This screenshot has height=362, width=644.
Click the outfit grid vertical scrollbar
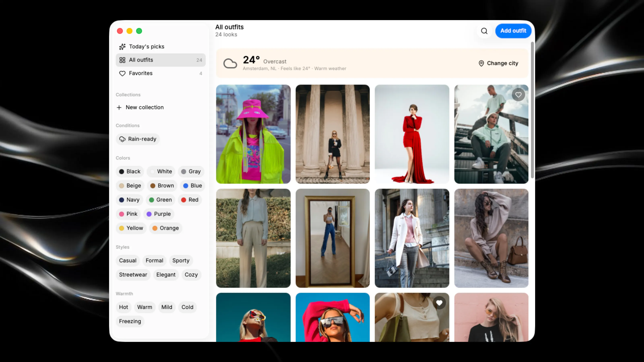(532, 110)
